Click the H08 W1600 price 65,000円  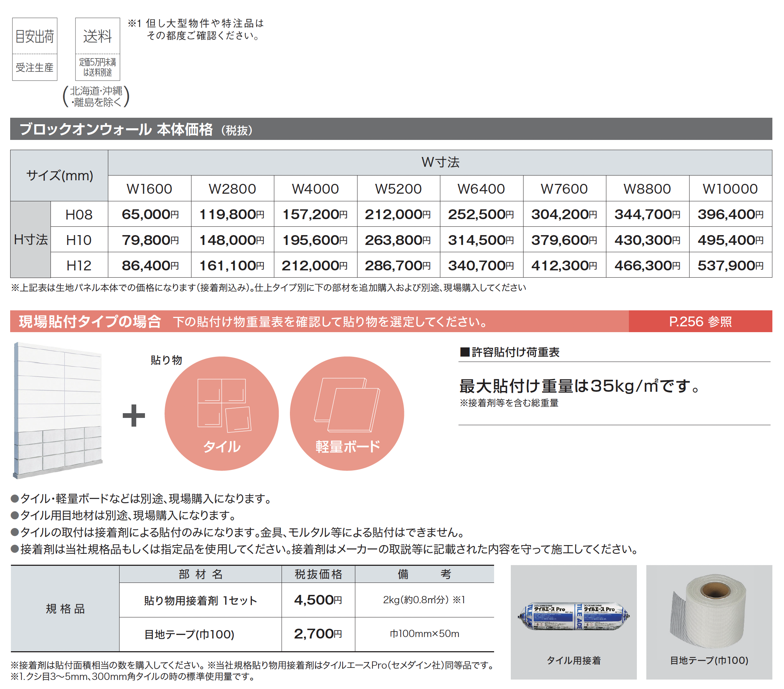[x=150, y=214]
